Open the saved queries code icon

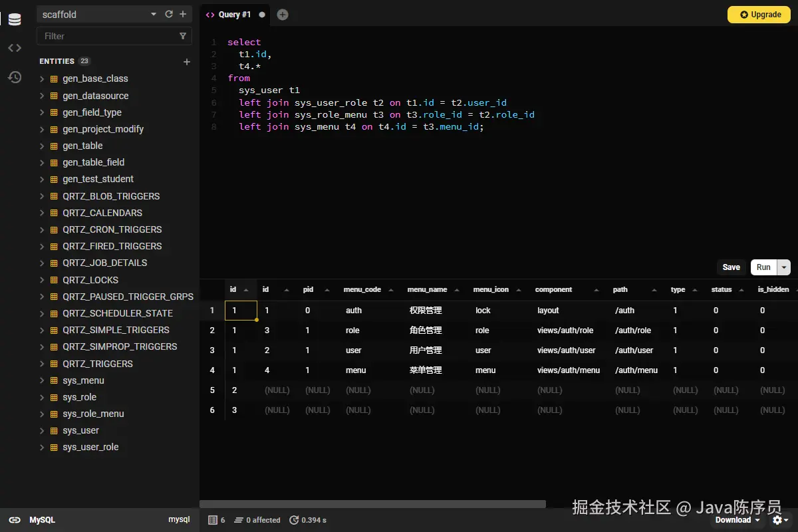(15, 48)
